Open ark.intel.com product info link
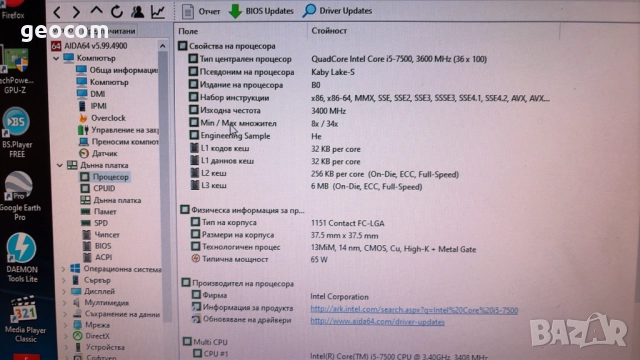The height and width of the screenshot is (360, 640). pyautogui.click(x=414, y=310)
